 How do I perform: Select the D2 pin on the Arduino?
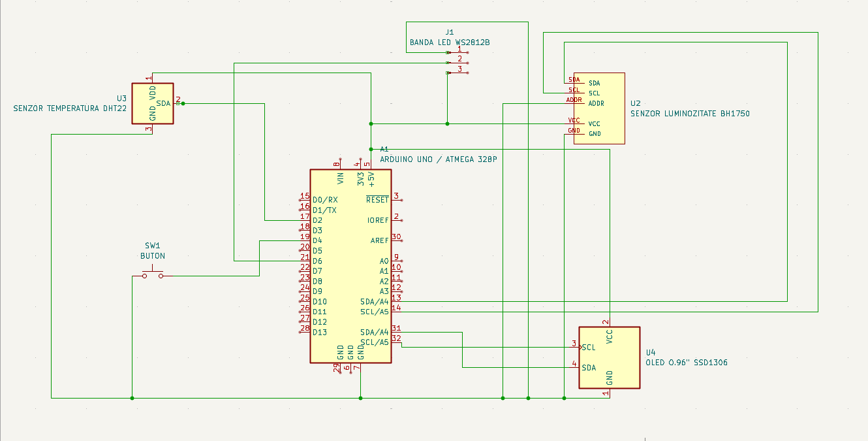click(317, 220)
